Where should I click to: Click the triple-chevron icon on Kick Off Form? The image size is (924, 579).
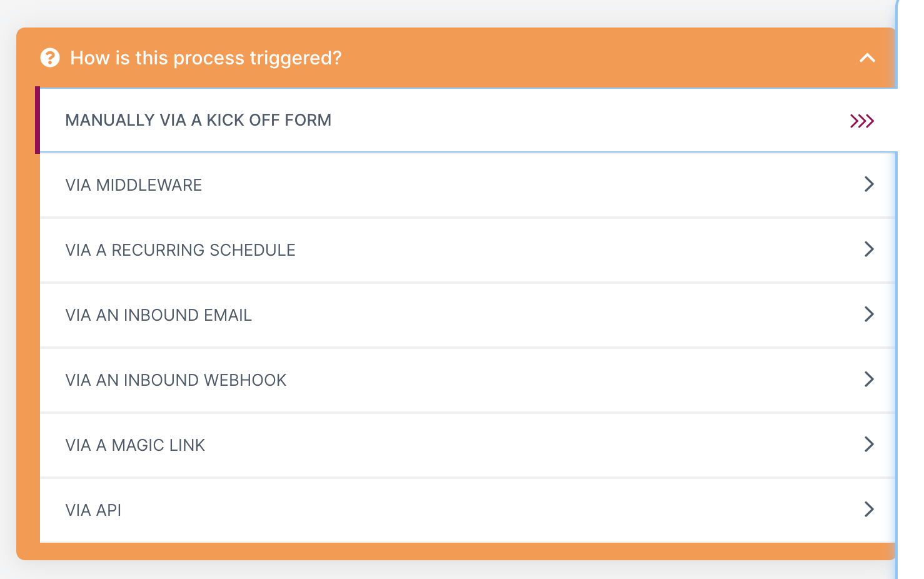[861, 121]
